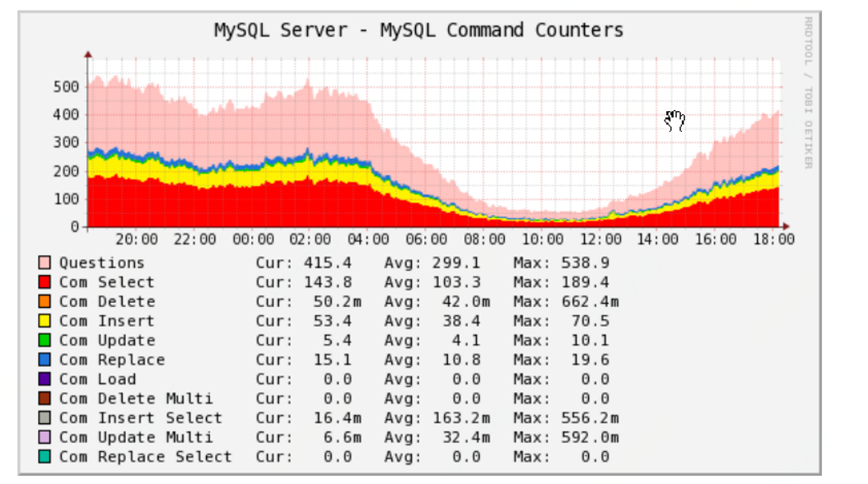Click the Com Select Max value 189.4
The image size is (868, 484).
(x=586, y=282)
